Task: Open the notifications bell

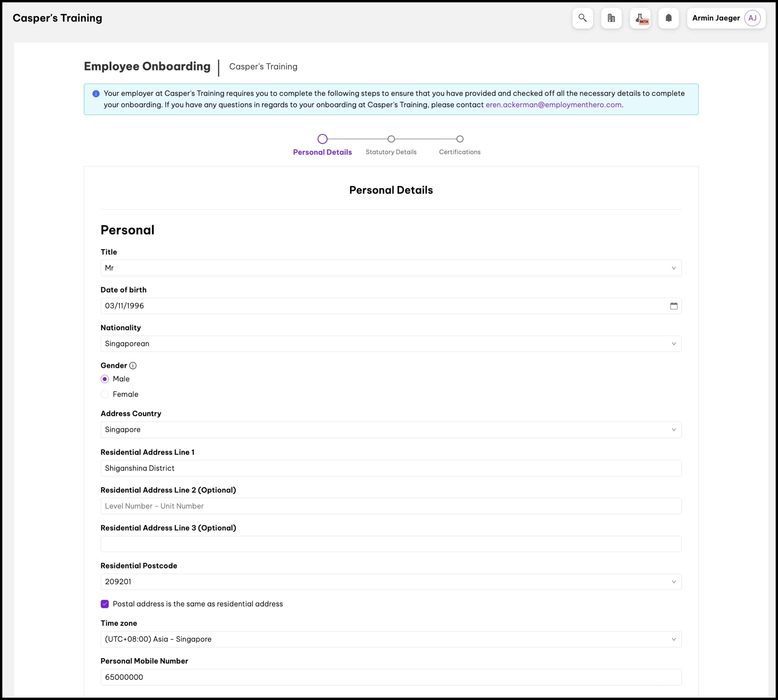Action: [668, 18]
